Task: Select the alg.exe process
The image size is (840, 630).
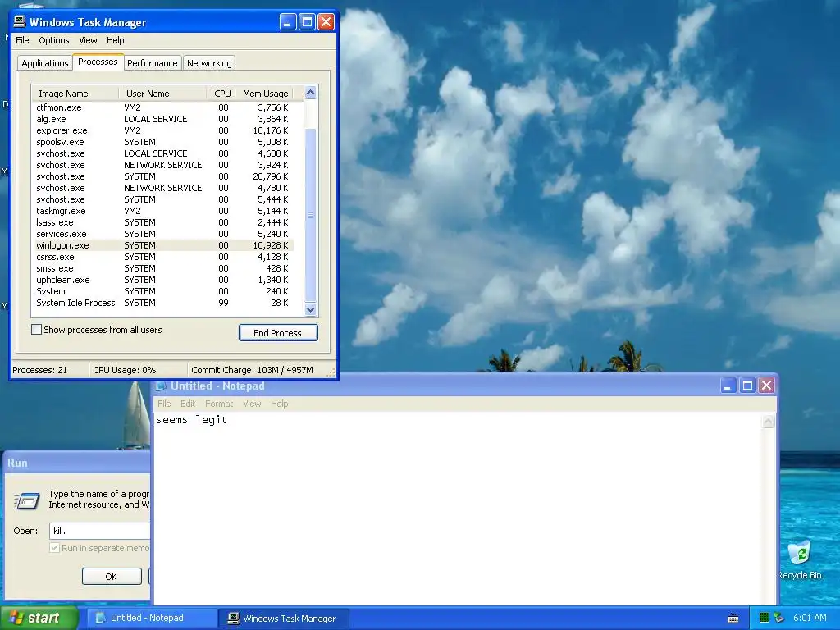Action: tap(163, 119)
